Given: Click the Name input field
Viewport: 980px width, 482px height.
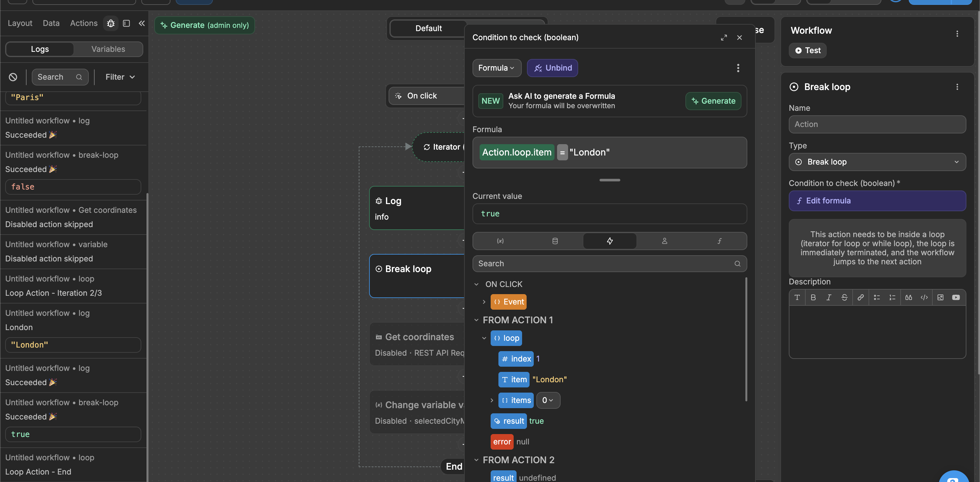Looking at the screenshot, I should tap(877, 125).
